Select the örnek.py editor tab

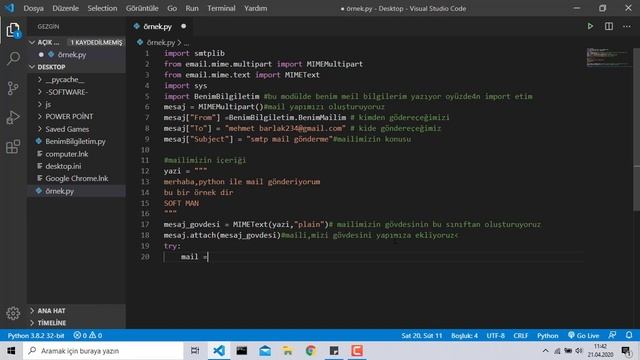(158, 27)
